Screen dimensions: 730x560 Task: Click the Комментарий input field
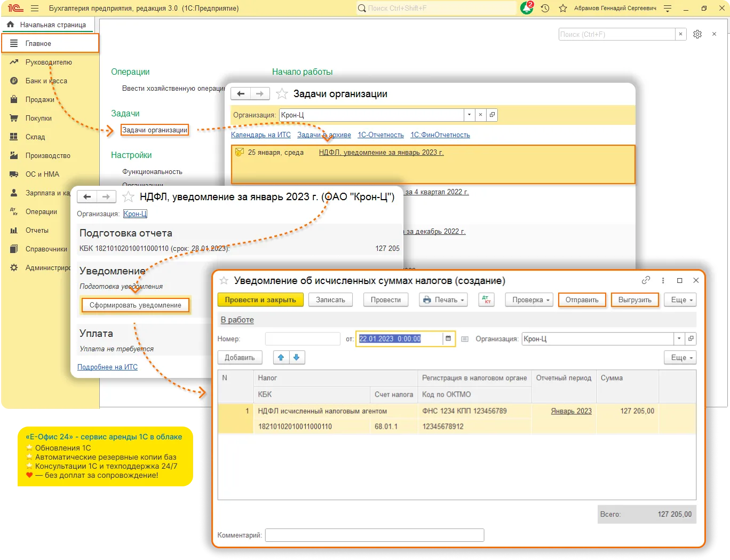374,535
